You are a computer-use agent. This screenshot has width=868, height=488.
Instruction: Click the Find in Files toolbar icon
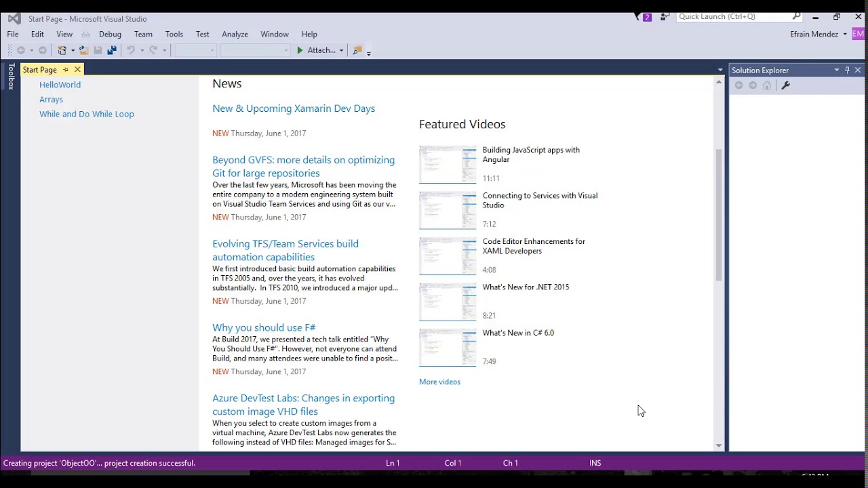[357, 50]
